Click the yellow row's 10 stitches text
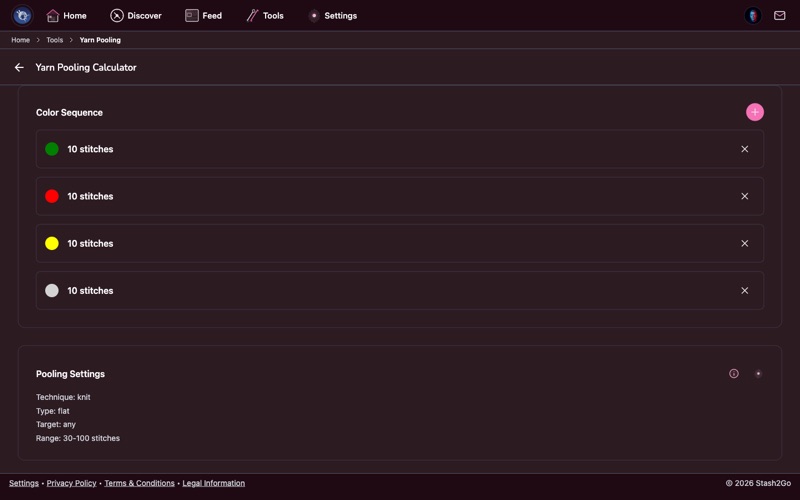Screen dimensions: 800x500 (x=90, y=243)
